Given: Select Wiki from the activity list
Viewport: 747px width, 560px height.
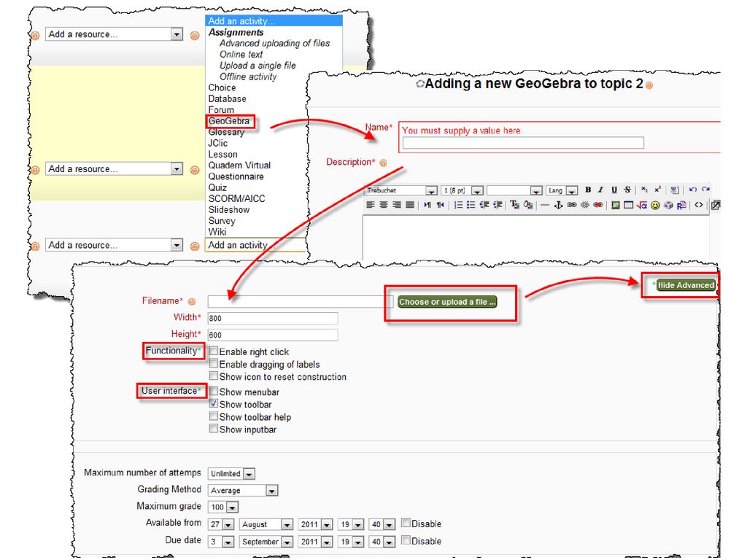Looking at the screenshot, I should pyautogui.click(x=217, y=232).
